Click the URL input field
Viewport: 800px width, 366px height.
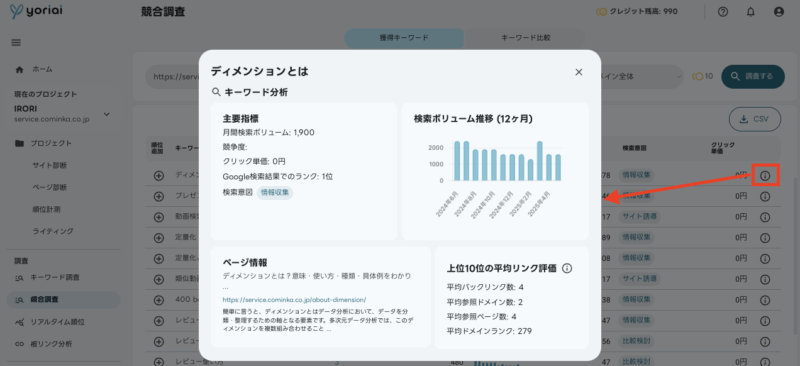173,77
